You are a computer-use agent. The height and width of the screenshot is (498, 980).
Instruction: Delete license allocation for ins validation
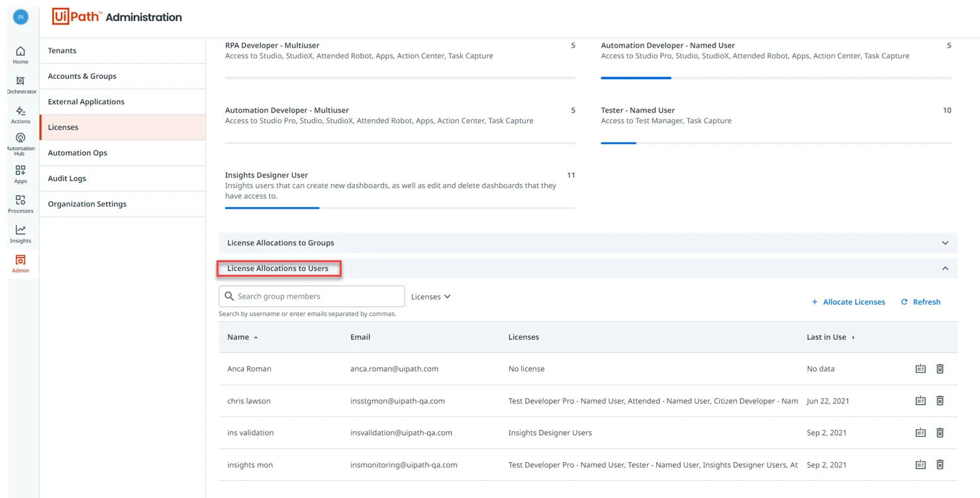pos(940,432)
